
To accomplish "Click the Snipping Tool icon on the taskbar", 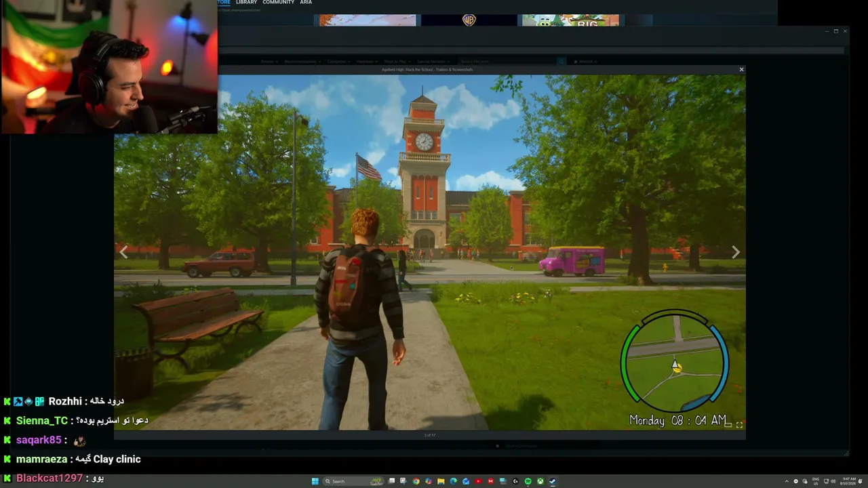I will click(403, 481).
